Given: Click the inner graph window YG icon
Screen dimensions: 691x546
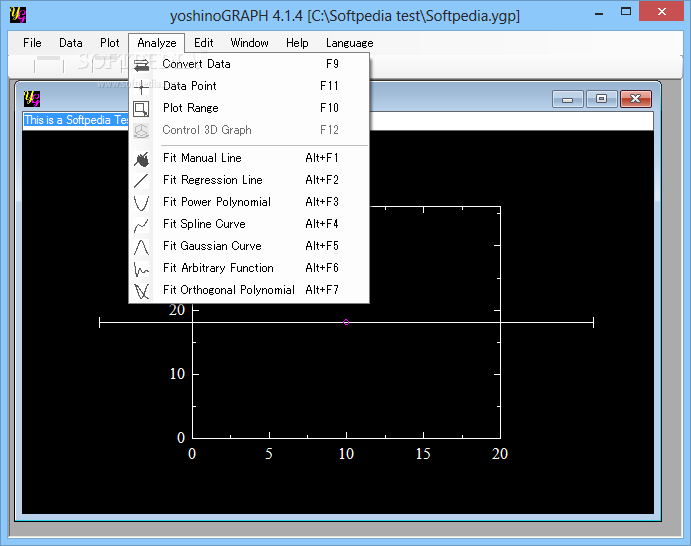Looking at the screenshot, I should 32,98.
